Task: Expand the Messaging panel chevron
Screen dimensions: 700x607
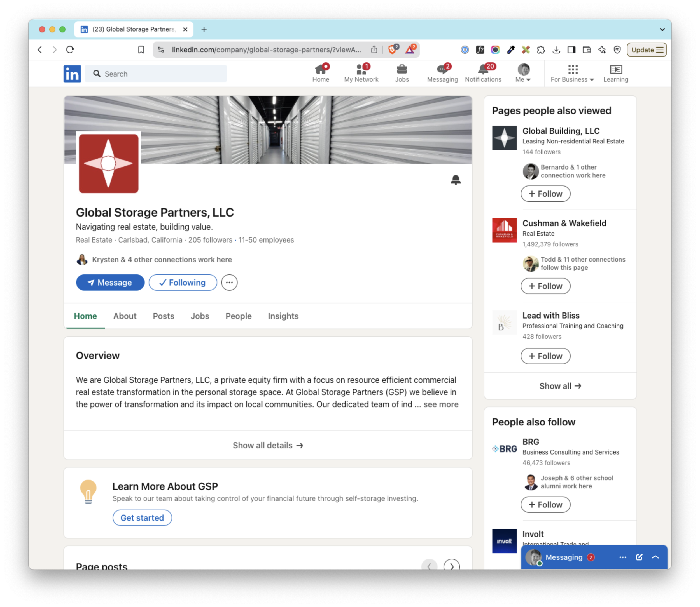Action: click(655, 557)
